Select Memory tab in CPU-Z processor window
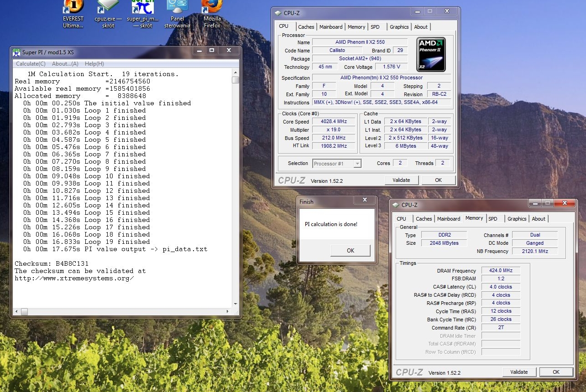Viewport: 586px width, 392px height. click(356, 27)
